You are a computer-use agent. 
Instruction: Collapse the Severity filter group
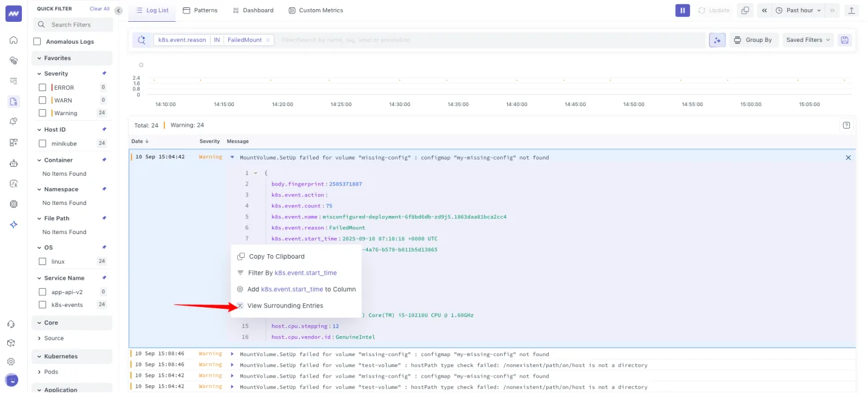39,73
